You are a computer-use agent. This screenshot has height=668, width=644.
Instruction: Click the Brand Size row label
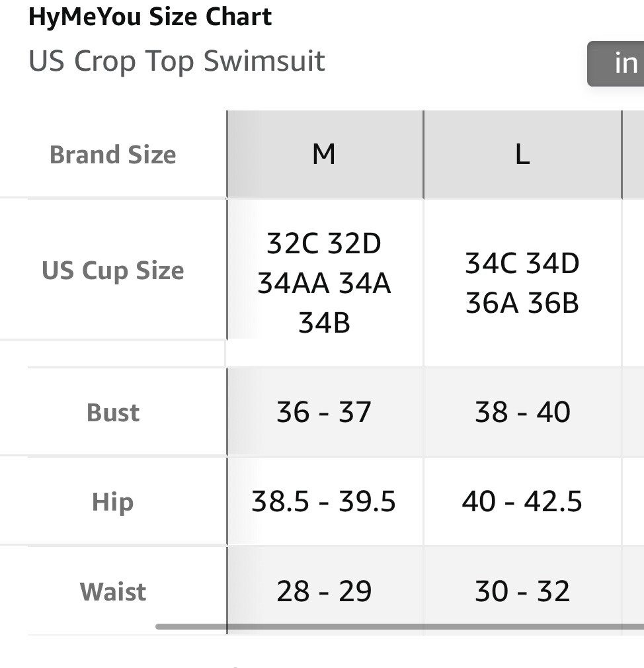click(x=113, y=155)
